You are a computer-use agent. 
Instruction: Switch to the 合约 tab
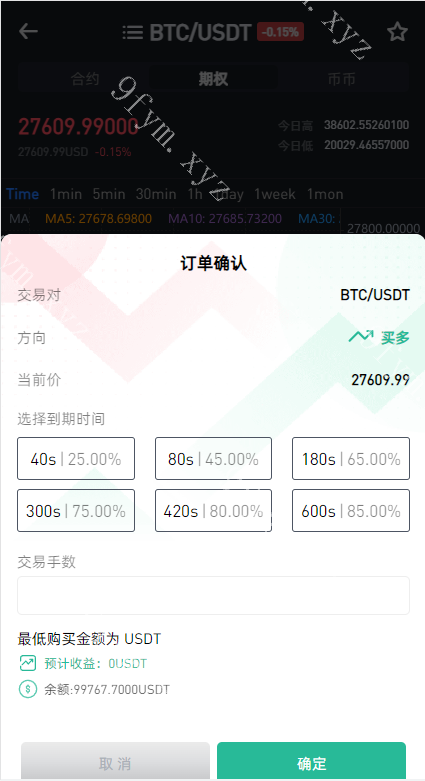point(85,79)
